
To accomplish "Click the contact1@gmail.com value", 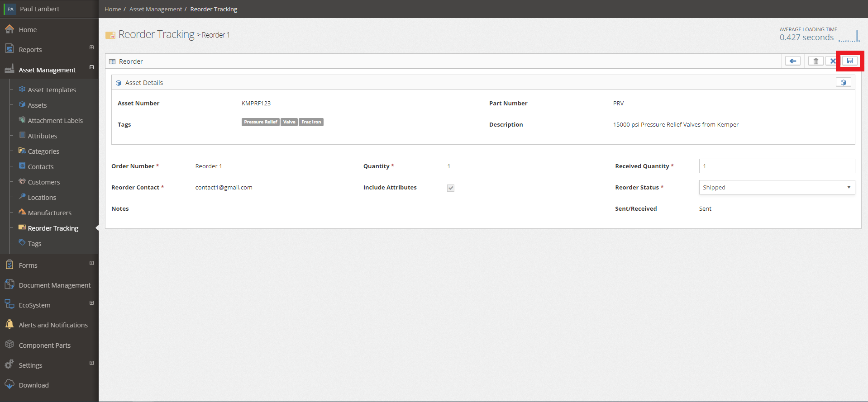I will pos(224,188).
